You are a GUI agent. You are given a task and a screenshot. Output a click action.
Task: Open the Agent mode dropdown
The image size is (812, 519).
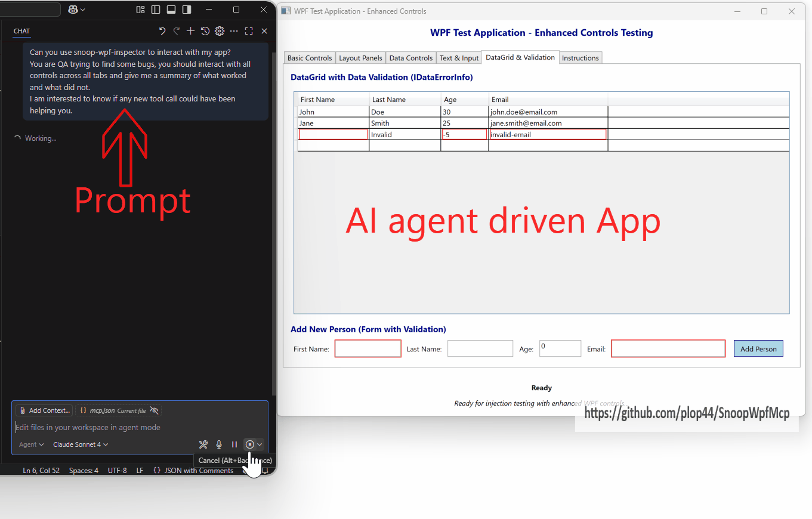(x=31, y=444)
